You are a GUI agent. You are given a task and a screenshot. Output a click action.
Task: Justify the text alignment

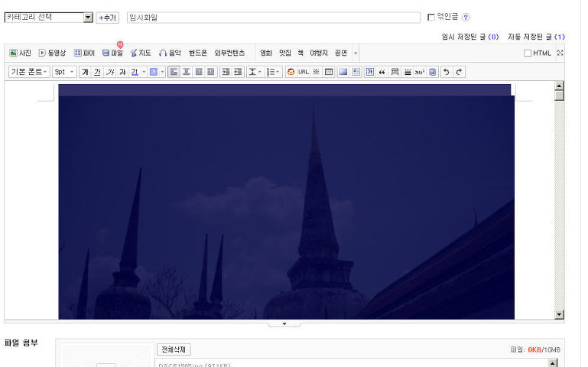[x=211, y=72]
